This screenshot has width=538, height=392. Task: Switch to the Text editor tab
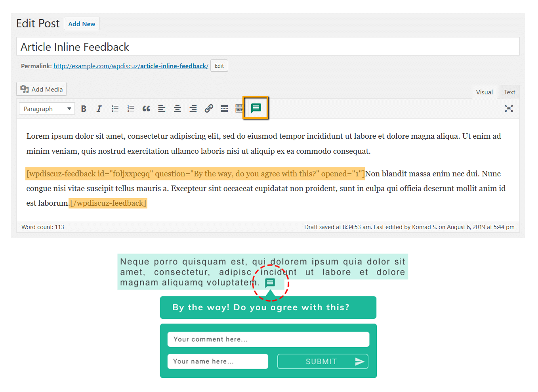(x=509, y=92)
